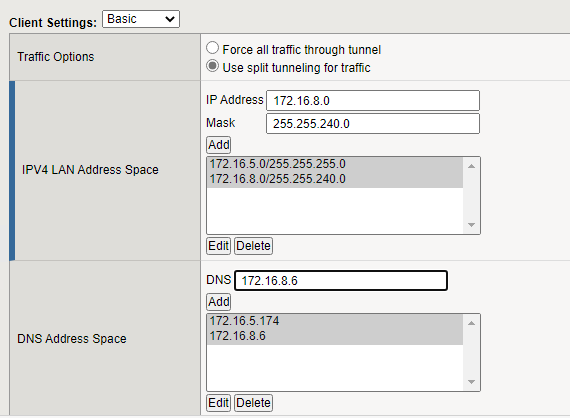Select 172.16.8.6 in the DNS list
Viewport: 570px width, 418px height.
tap(334, 336)
